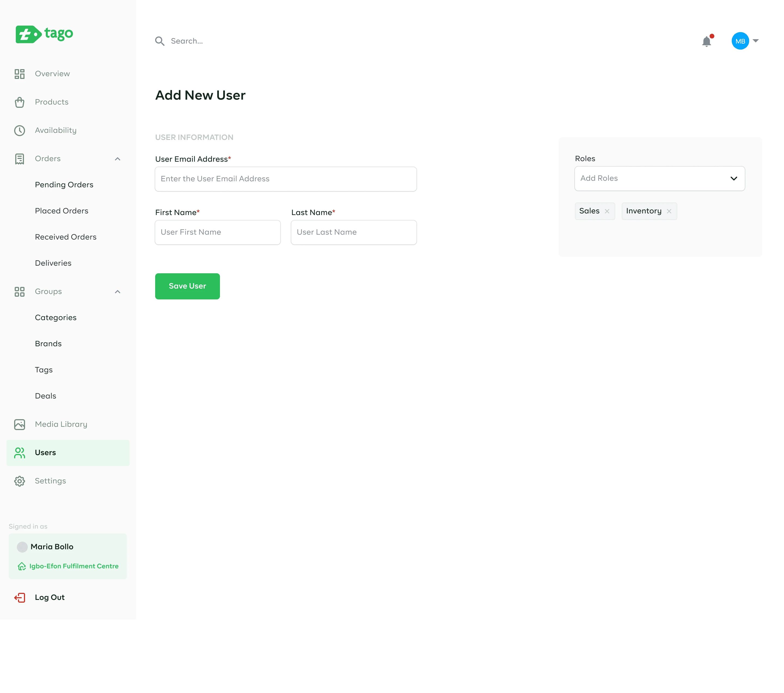Focus the User Email Address field
Screen dimensions: 784x693
point(285,179)
